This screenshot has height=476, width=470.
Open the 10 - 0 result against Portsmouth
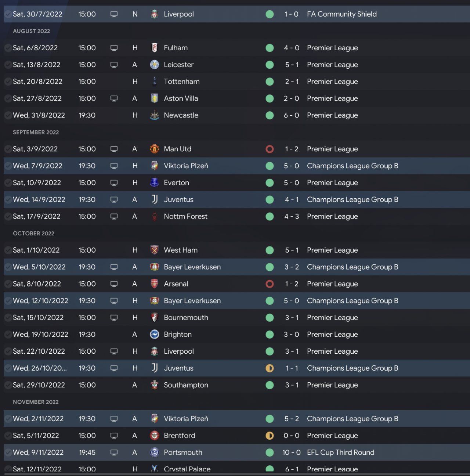click(x=291, y=452)
